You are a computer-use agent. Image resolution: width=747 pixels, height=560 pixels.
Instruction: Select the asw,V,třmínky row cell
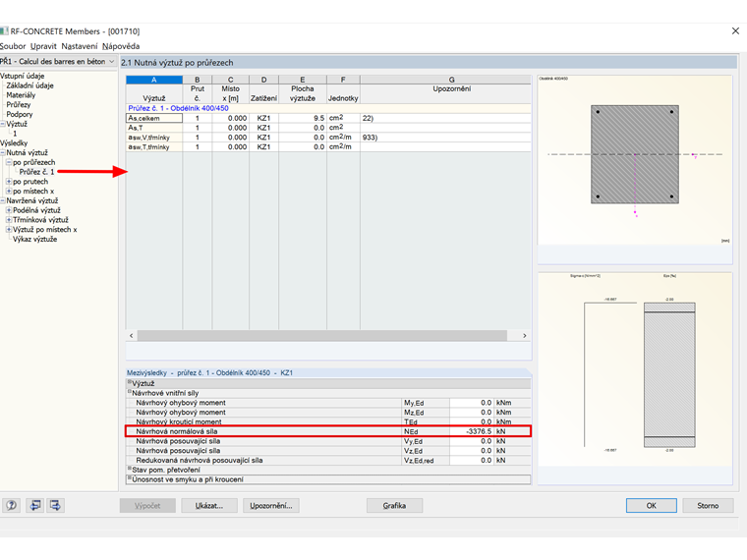point(154,138)
